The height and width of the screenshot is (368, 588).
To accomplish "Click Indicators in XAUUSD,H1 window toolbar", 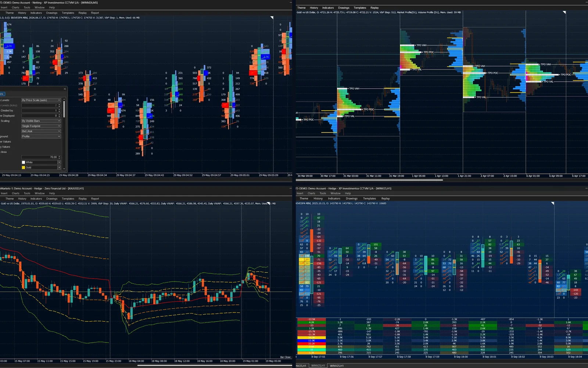I will tap(36, 199).
